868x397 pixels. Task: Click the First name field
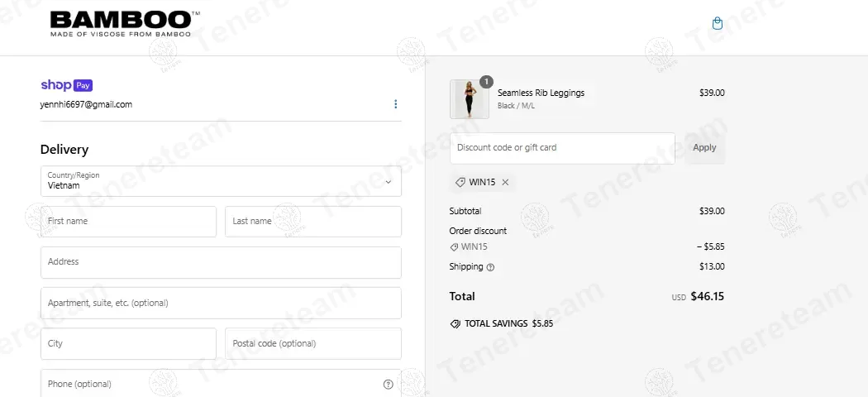(x=128, y=222)
